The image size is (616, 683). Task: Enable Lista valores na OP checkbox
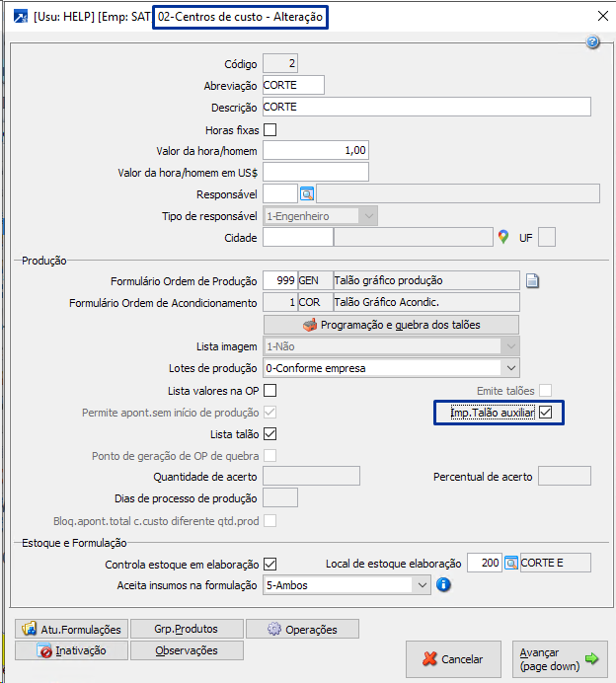pyautogui.click(x=270, y=390)
